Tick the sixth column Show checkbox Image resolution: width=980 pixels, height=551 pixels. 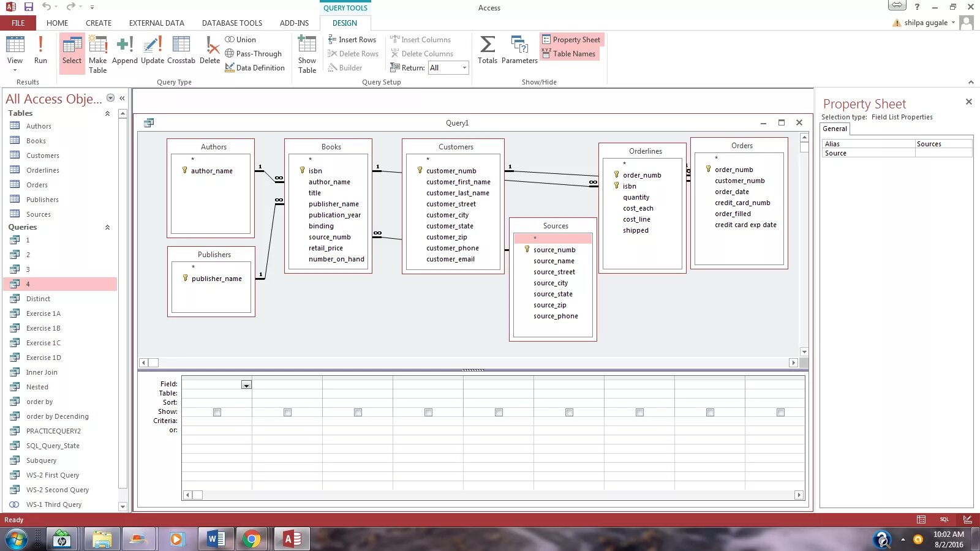[569, 412]
